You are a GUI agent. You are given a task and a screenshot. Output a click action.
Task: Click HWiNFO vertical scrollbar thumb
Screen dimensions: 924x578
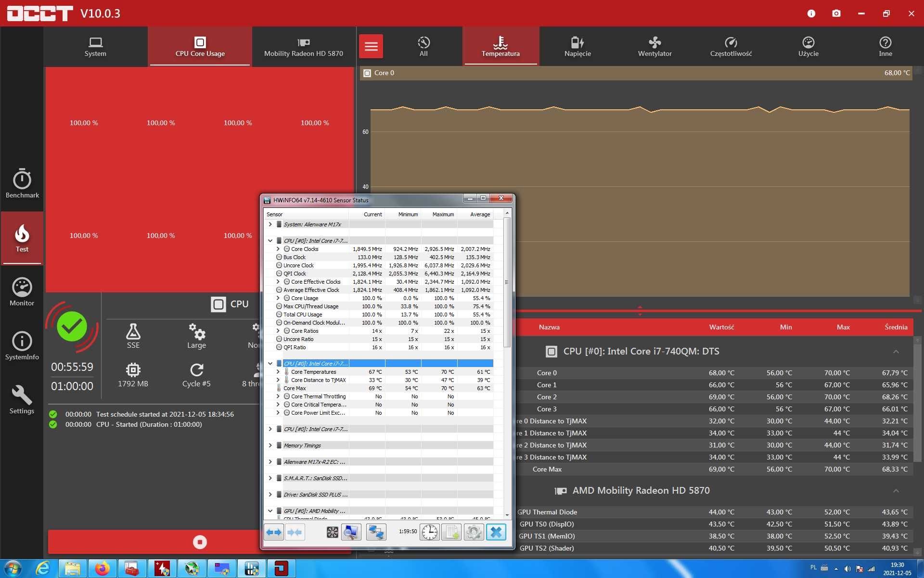point(507,282)
